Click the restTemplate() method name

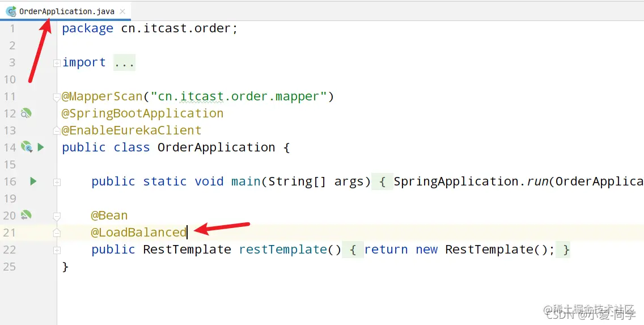click(x=283, y=250)
